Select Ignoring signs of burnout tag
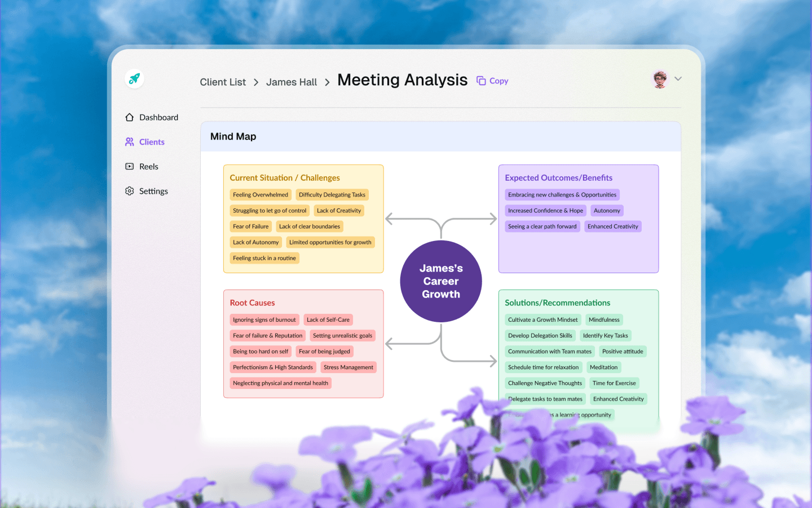Viewport: 812px width, 508px height. [264, 320]
